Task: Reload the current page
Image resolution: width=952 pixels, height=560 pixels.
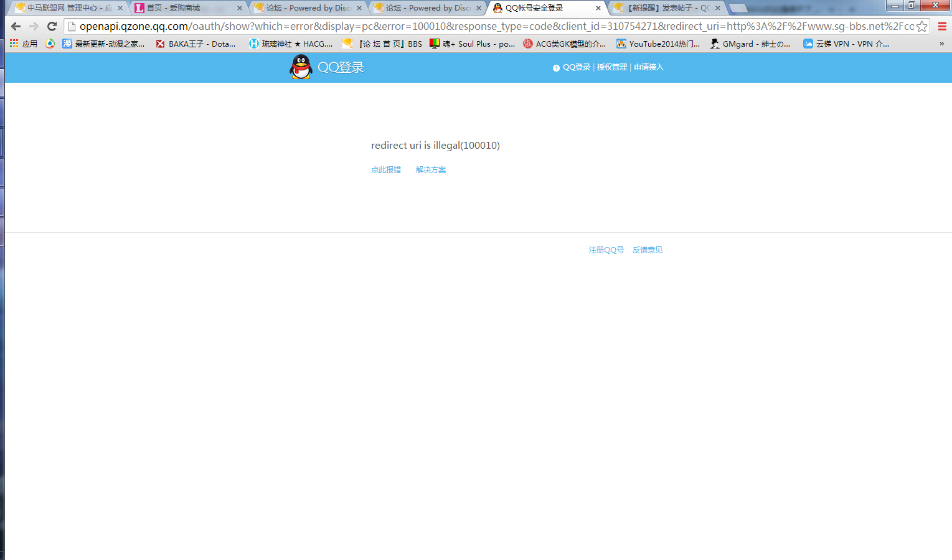Action: [x=52, y=26]
